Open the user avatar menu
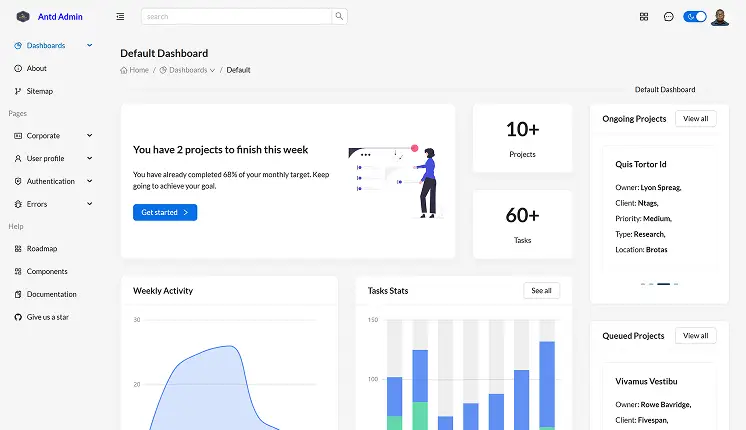 (720, 17)
